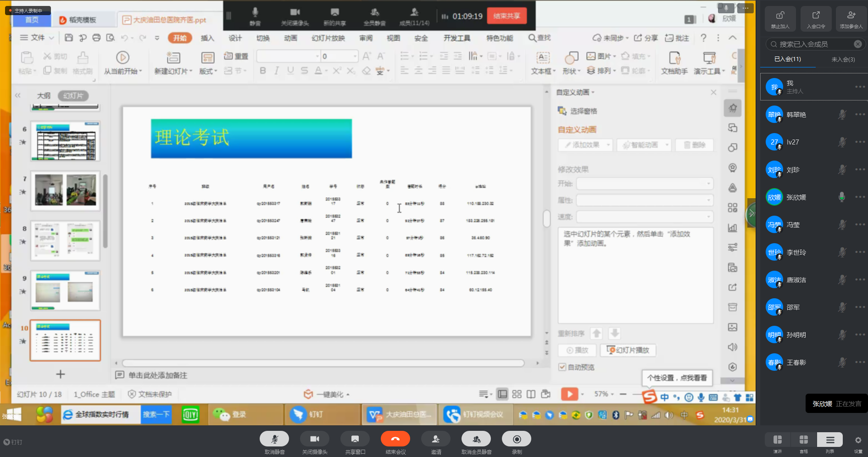Viewport: 868px width, 457px height.
Task: Open the share window icon
Action: coord(355,439)
